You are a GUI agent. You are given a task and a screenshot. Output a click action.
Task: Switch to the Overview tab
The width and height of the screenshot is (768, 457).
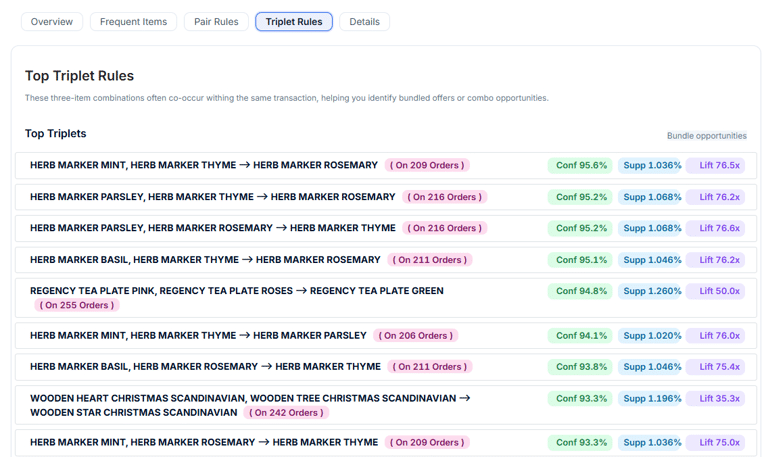[52, 22]
